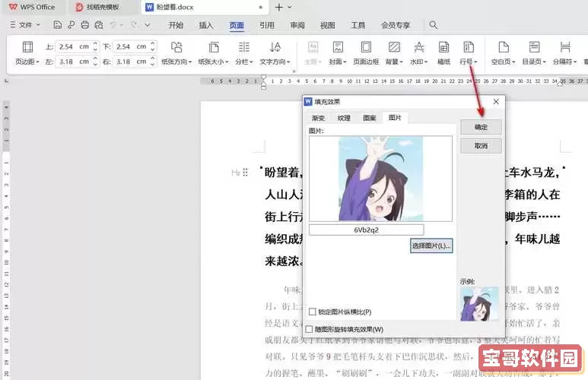Open the separator (分隔符) menu
The height and width of the screenshot is (380, 588).
click(x=564, y=53)
